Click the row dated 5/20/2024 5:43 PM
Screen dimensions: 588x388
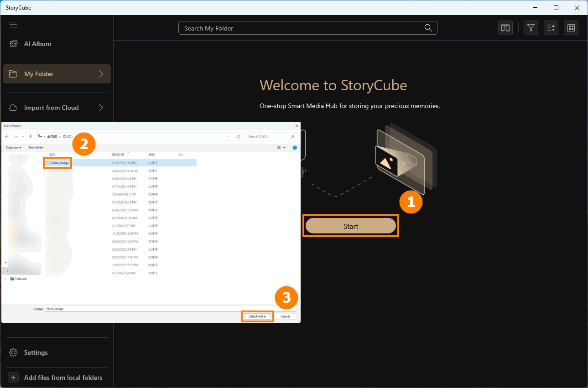pos(121,178)
